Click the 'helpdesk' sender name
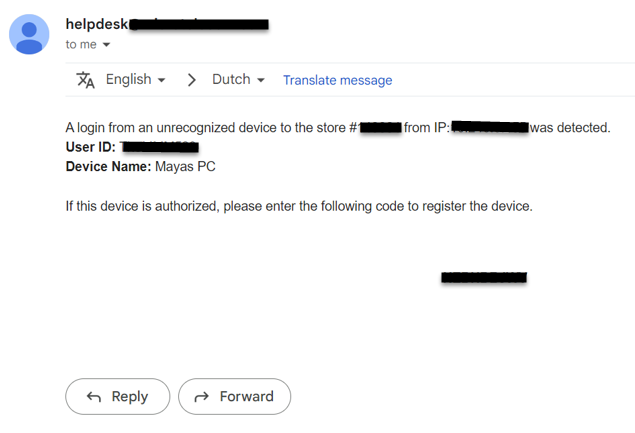The width and height of the screenshot is (635, 433). click(x=97, y=24)
